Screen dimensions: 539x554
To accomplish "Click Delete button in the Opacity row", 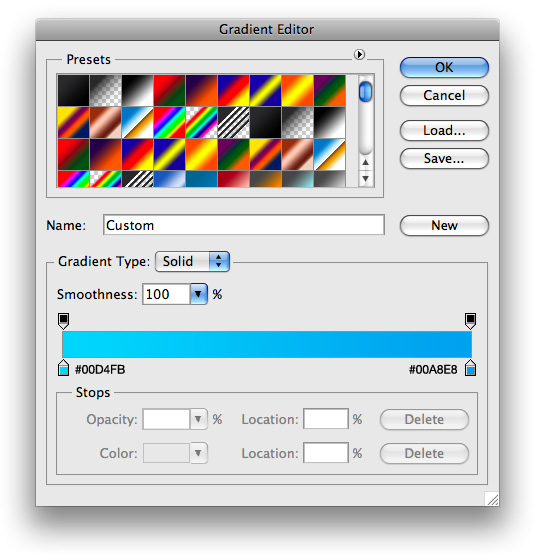I will 424,419.
